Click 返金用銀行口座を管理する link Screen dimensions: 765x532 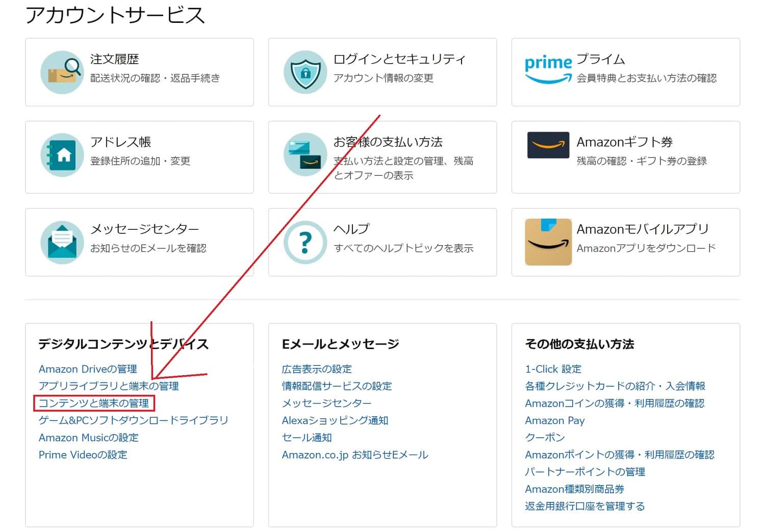[585, 506]
